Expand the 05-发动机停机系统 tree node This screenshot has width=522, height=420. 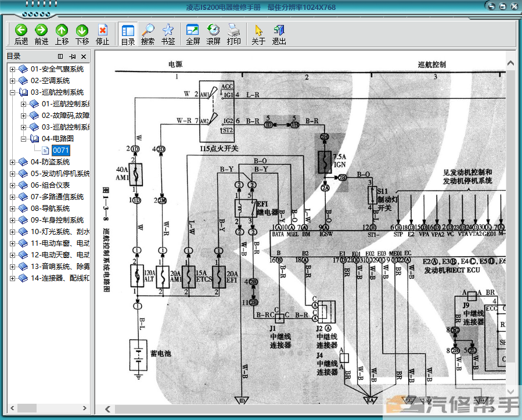12,174
